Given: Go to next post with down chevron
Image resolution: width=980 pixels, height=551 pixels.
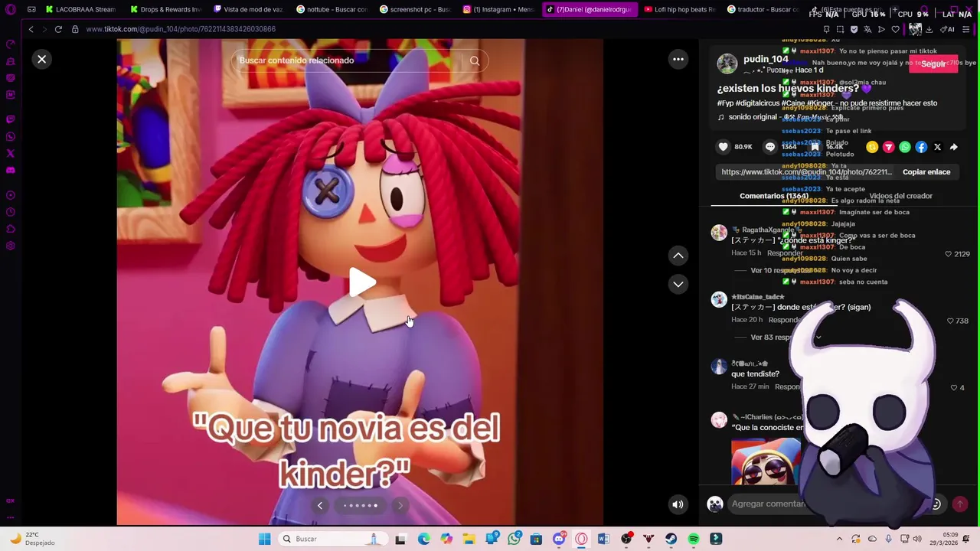Looking at the screenshot, I should pos(678,284).
